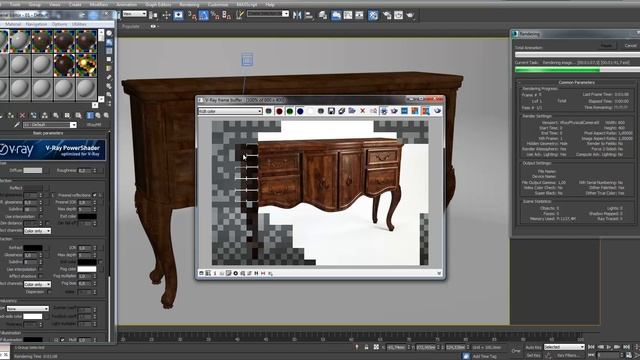The height and width of the screenshot is (360, 640).
Task: Toggle the alpha channel white circle button
Action: (311, 111)
